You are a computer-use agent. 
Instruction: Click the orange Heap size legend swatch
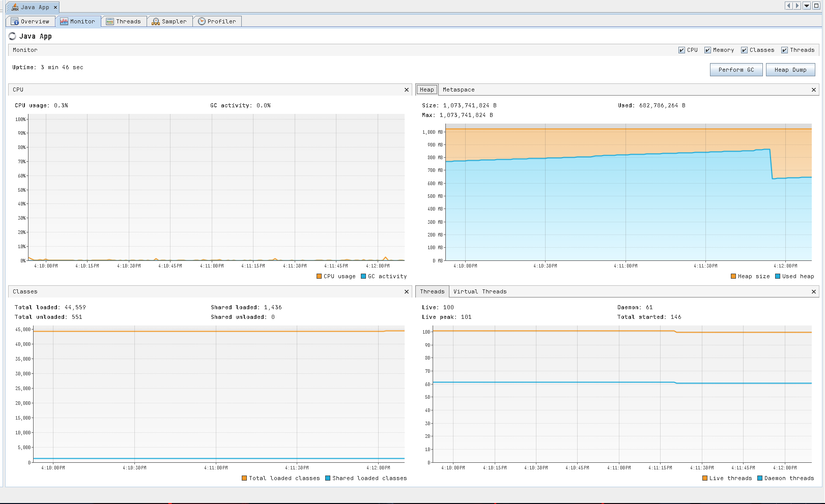point(733,276)
